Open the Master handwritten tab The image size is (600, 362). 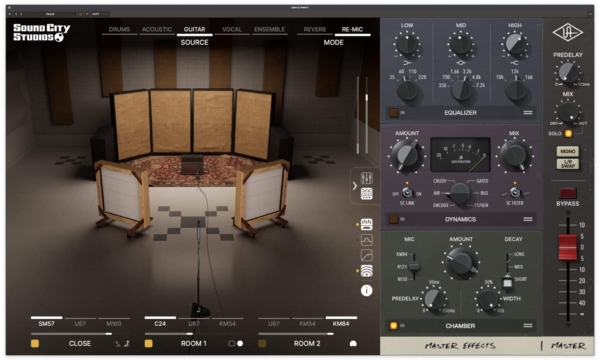[568, 346]
